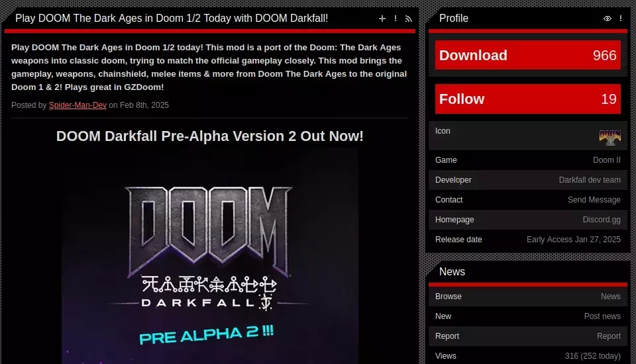
Task: Click the red Follow button
Action: 528,99
